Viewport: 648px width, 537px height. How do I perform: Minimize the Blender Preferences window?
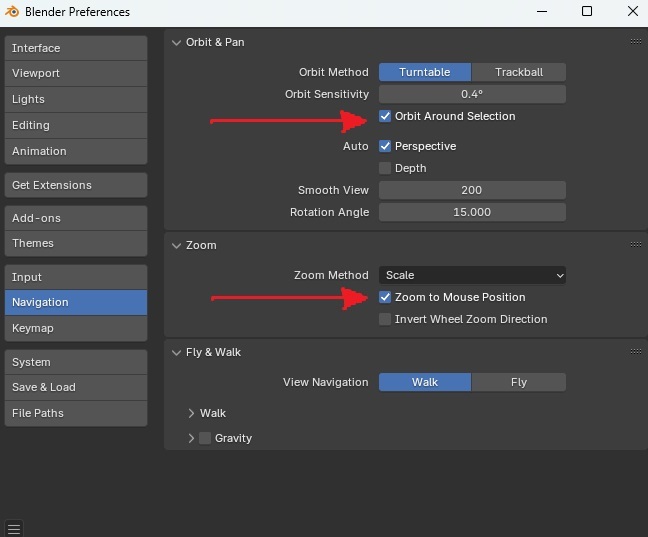tap(542, 12)
